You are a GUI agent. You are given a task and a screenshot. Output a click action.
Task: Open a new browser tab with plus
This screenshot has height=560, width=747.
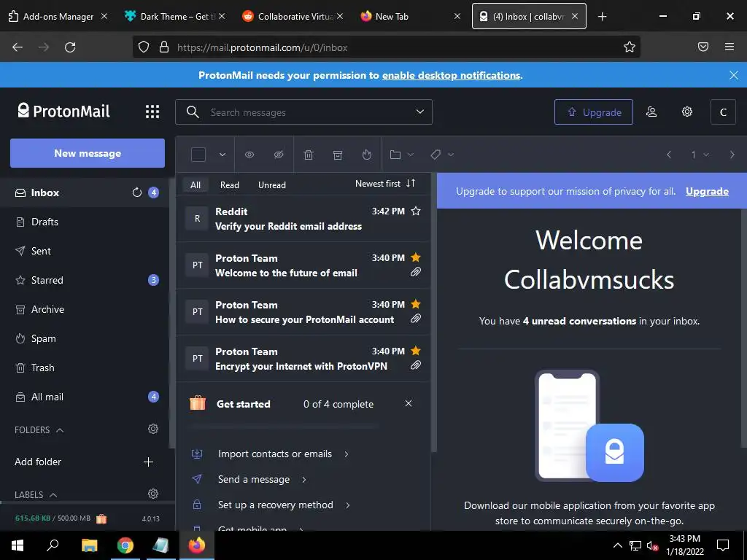coord(602,17)
